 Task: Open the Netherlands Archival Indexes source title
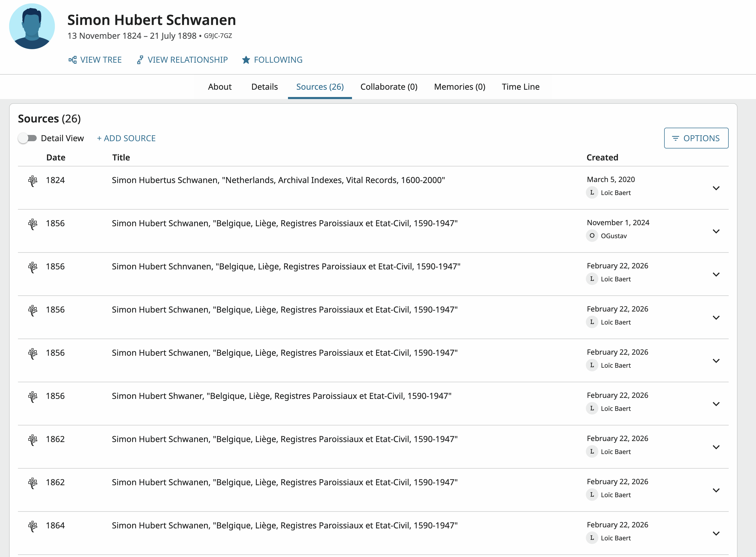[x=278, y=180]
